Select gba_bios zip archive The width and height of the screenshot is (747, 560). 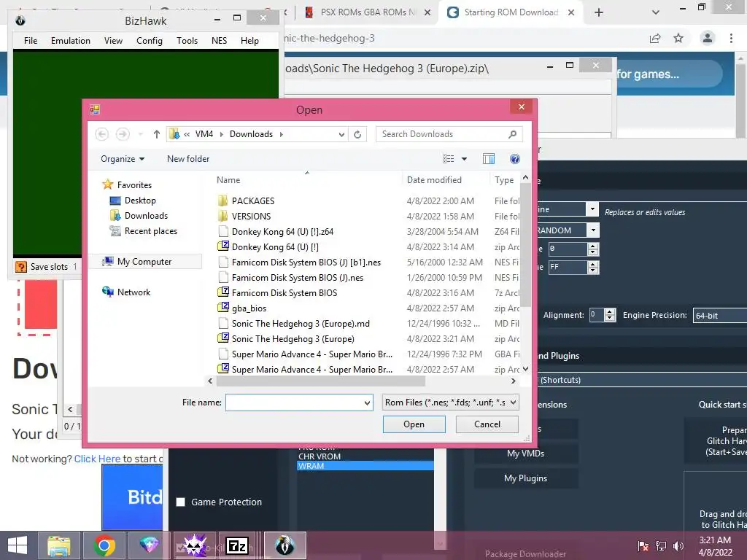[242, 308]
